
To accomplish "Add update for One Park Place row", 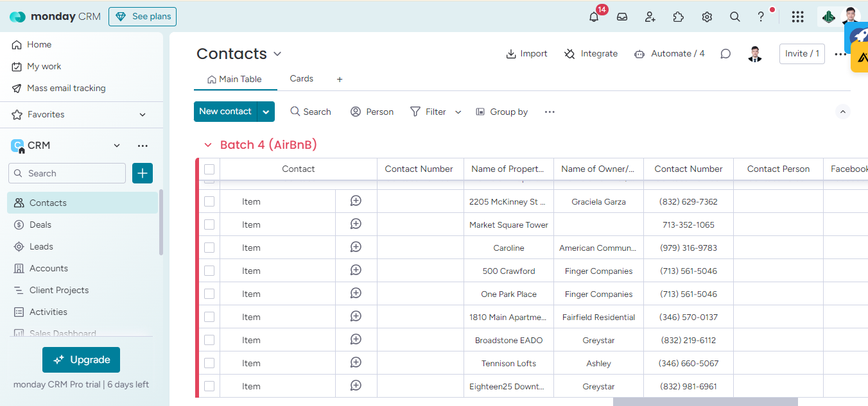I will point(356,293).
